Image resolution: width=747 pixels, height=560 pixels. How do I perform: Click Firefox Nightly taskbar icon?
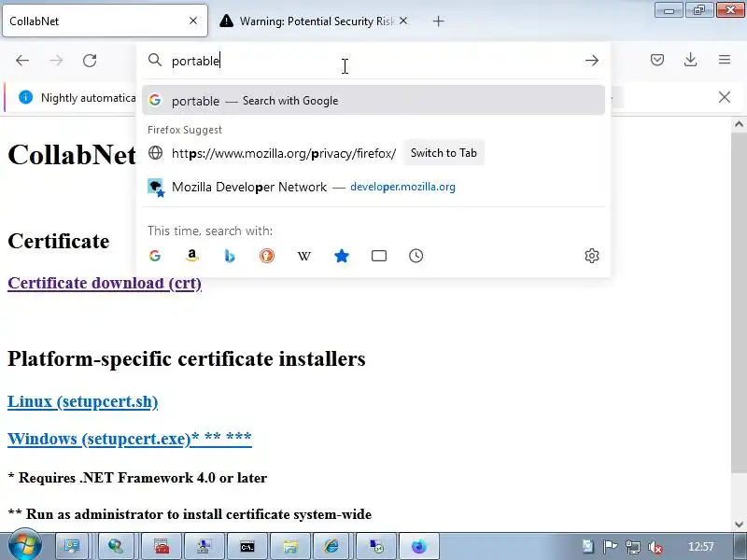pyautogui.click(x=418, y=547)
